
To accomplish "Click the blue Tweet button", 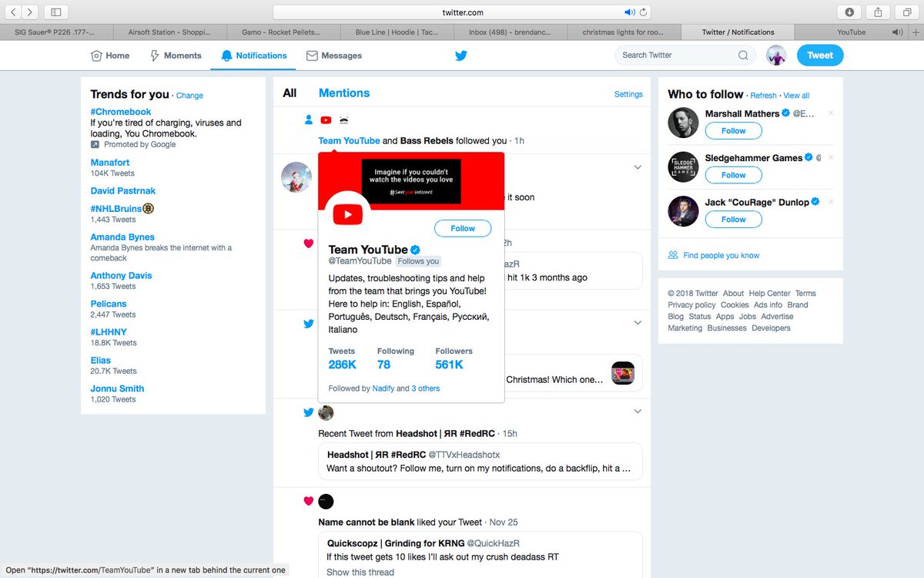I will pos(820,55).
